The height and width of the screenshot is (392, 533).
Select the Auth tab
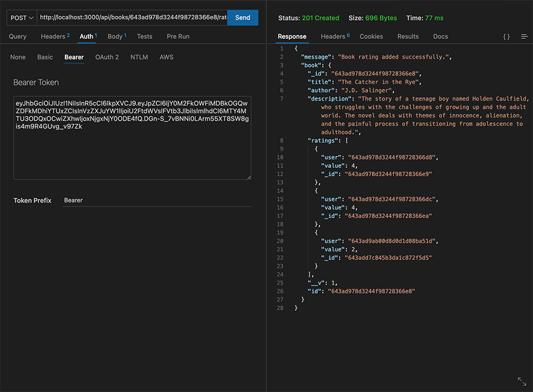pos(88,36)
